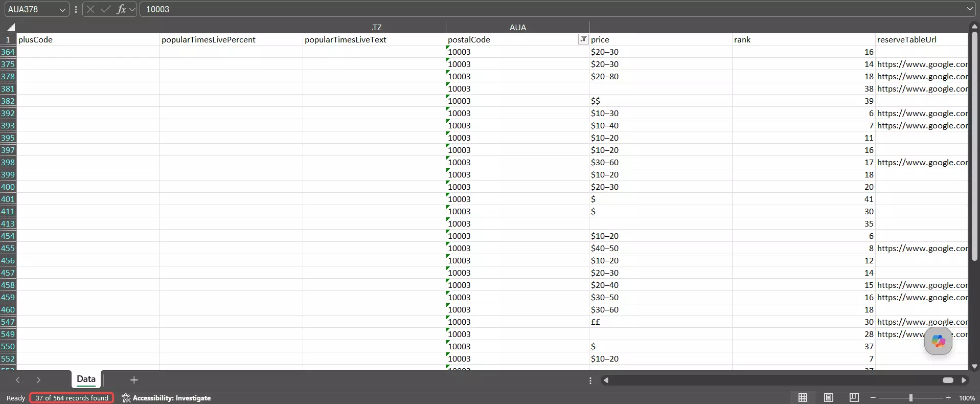Image resolution: width=980 pixels, height=404 pixels.
Task: Click price cell $20–80
Action: [660, 76]
